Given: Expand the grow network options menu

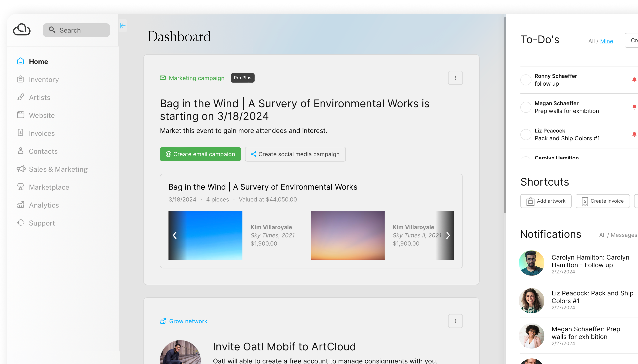Looking at the screenshot, I should (x=455, y=321).
